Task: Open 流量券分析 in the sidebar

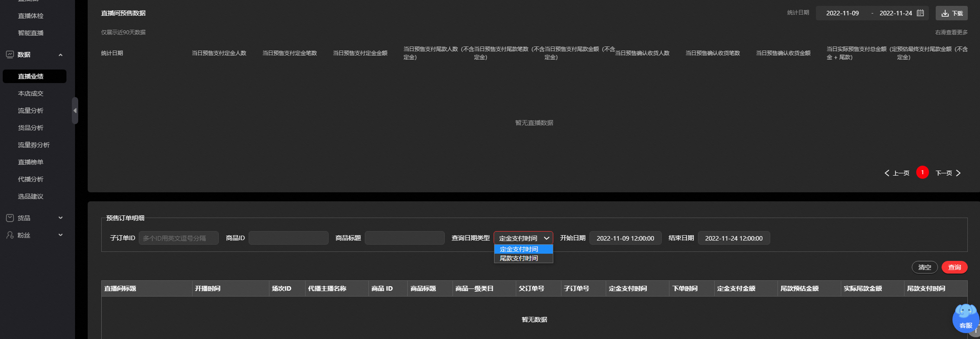Action: point(34,145)
